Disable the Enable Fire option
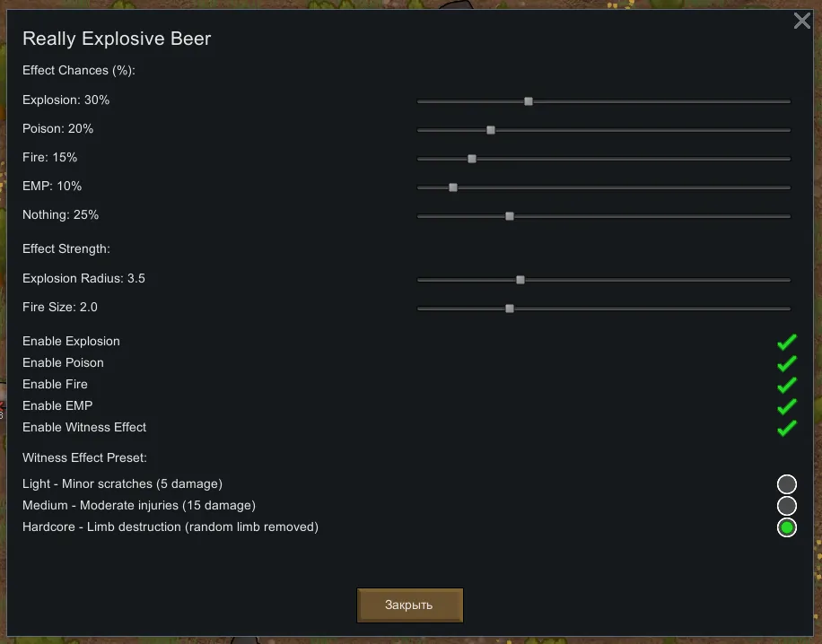This screenshot has width=822, height=644. tap(787, 385)
